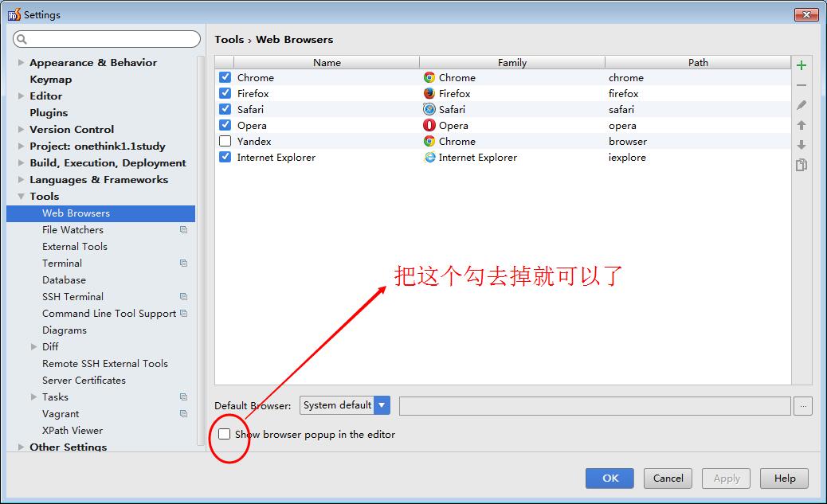
Task: Click the settings tree vertical scrollbar
Action: click(x=201, y=251)
